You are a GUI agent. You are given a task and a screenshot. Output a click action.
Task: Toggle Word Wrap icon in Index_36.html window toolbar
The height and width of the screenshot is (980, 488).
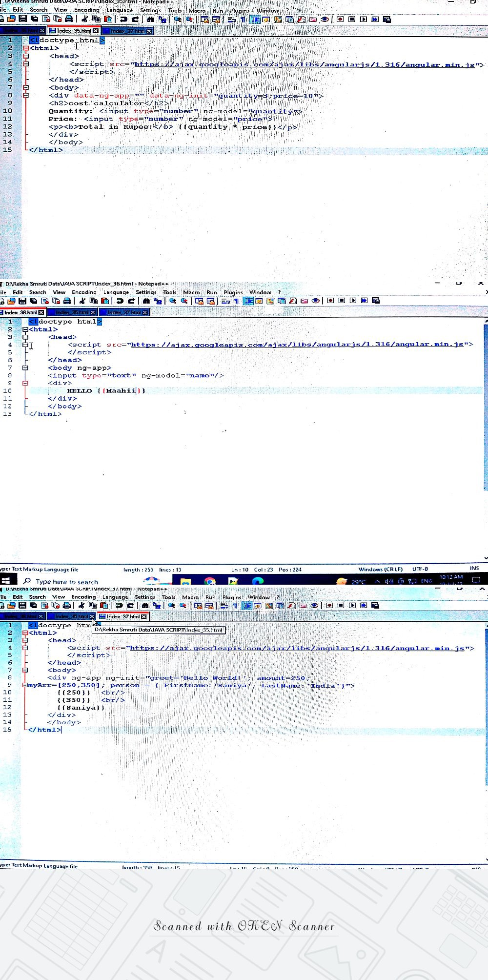pyautogui.click(x=225, y=301)
